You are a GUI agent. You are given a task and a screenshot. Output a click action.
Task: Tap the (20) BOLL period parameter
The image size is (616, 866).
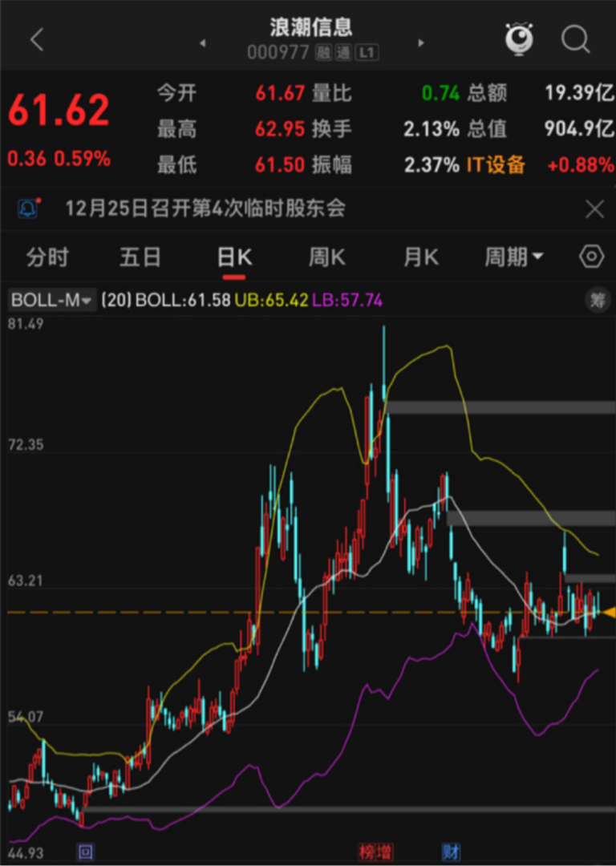[116, 300]
